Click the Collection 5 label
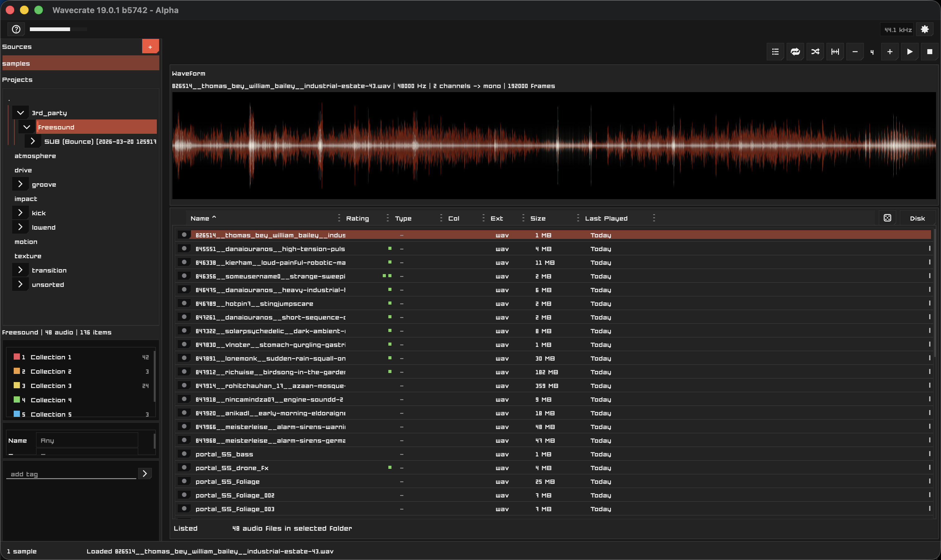This screenshot has height=560, width=941. pyautogui.click(x=51, y=414)
